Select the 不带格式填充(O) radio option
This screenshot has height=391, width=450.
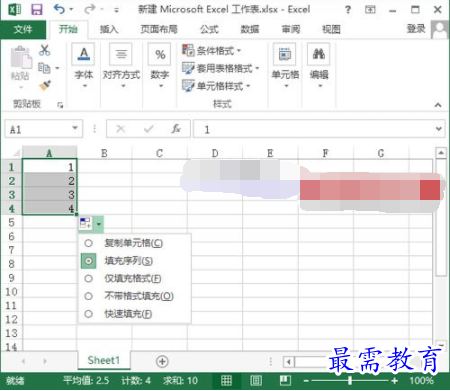coord(89,296)
